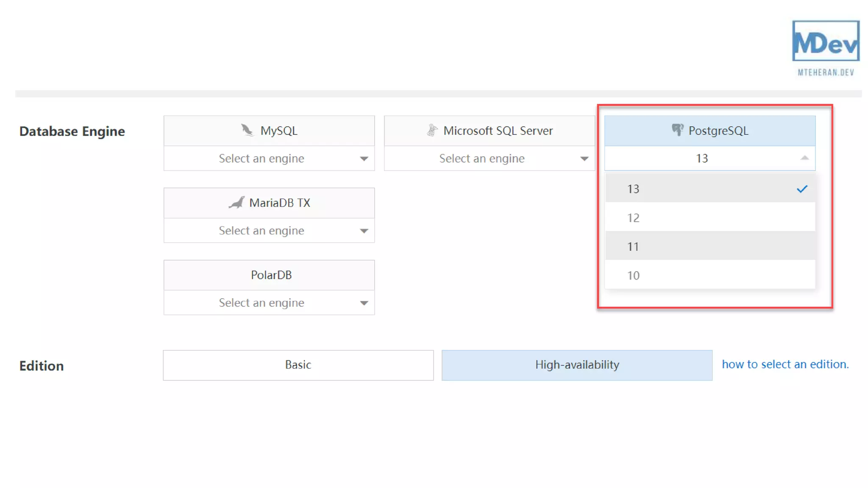
Task: Select the MySQL database engine header
Action: click(269, 131)
